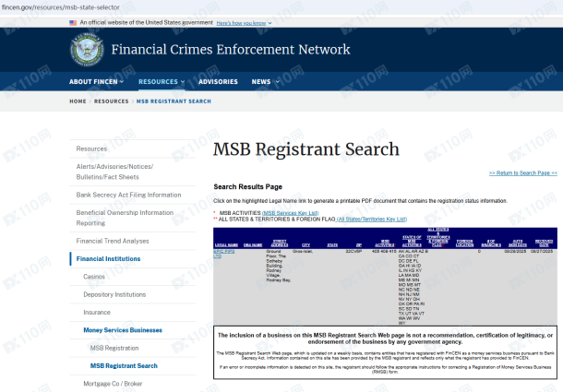Open the News dropdown menu
The image size is (563, 392).
(265, 81)
